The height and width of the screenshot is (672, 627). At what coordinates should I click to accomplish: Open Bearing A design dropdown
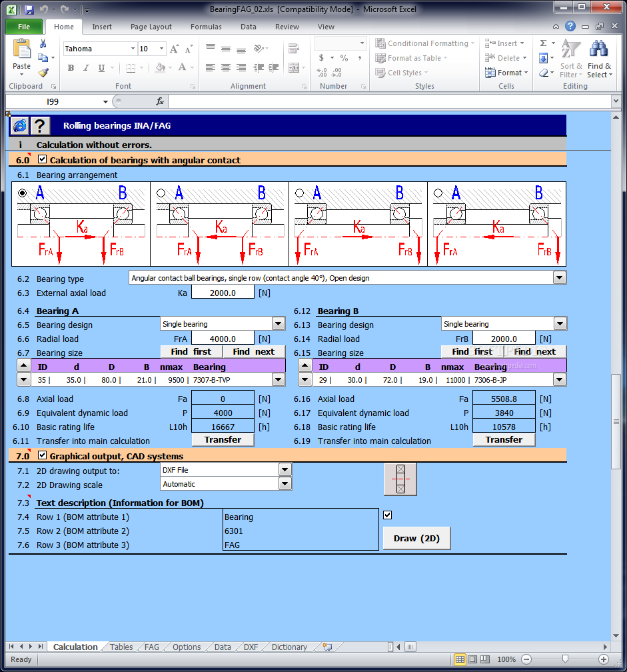point(279,323)
